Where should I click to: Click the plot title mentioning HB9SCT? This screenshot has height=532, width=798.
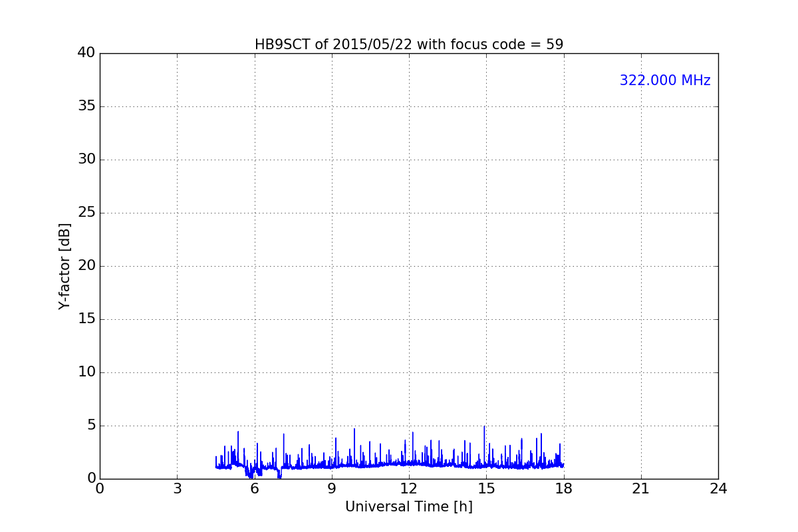point(409,45)
